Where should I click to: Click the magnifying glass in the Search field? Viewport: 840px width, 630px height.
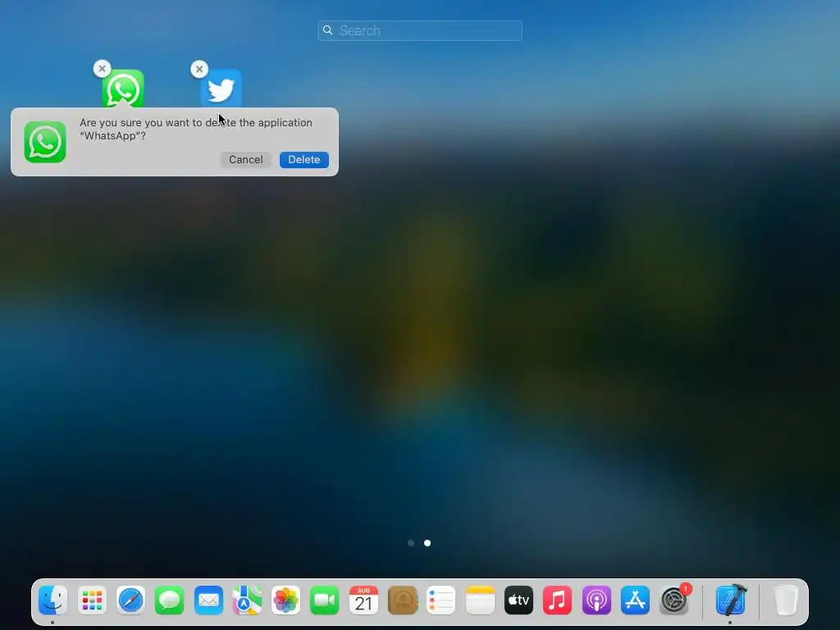[328, 30]
